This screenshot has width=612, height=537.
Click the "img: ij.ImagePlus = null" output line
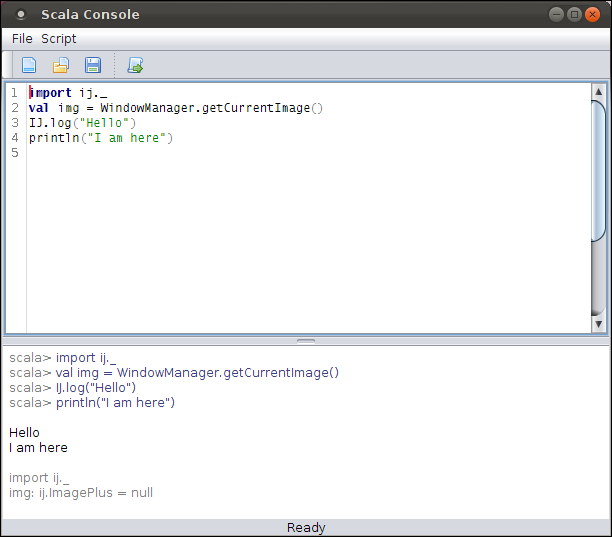tap(81, 493)
